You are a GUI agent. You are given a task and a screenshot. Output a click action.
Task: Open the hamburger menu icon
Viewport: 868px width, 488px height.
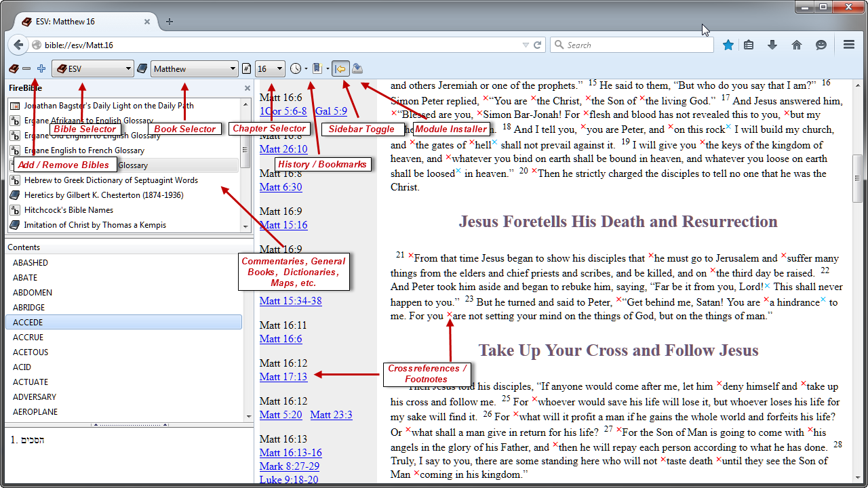(848, 45)
